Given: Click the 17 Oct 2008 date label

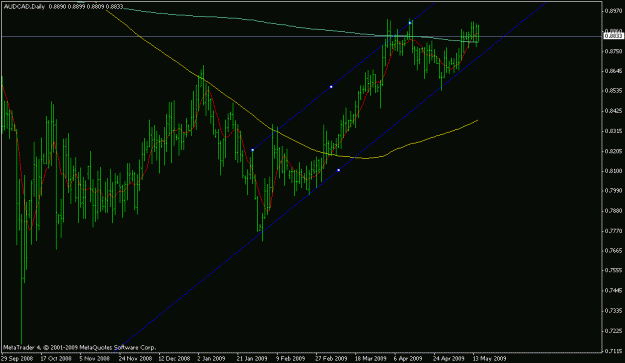Looking at the screenshot, I should 56,358.
